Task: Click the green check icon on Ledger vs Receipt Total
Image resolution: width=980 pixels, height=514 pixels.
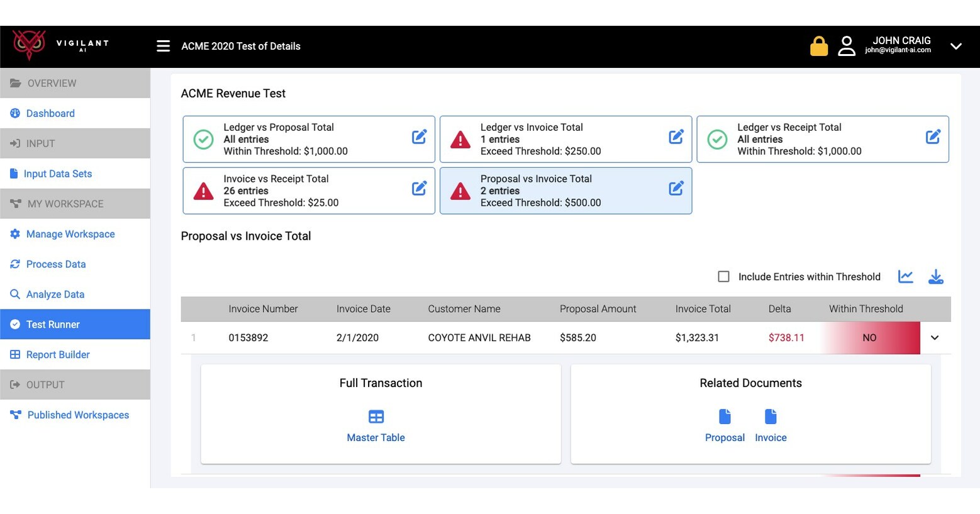Action: coord(716,139)
